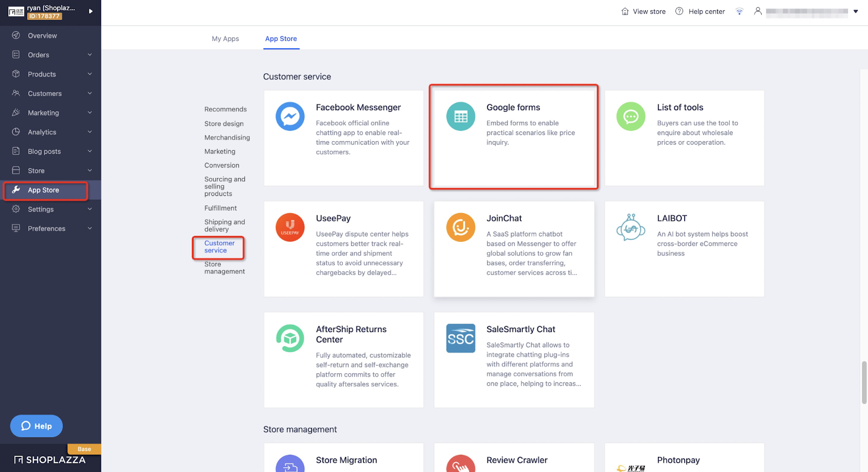Click the Store Migration purple icon
This screenshot has height=472, width=868.
290,463
